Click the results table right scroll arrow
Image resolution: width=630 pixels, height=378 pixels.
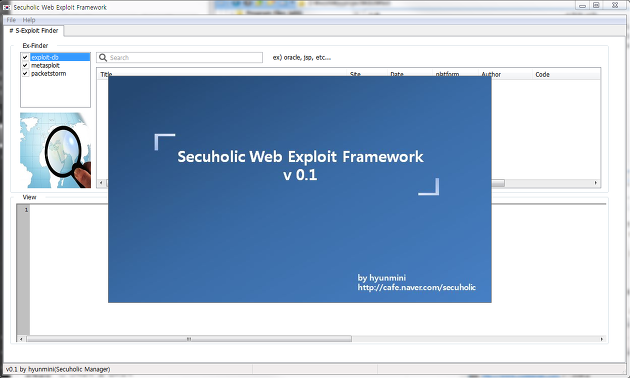(596, 183)
